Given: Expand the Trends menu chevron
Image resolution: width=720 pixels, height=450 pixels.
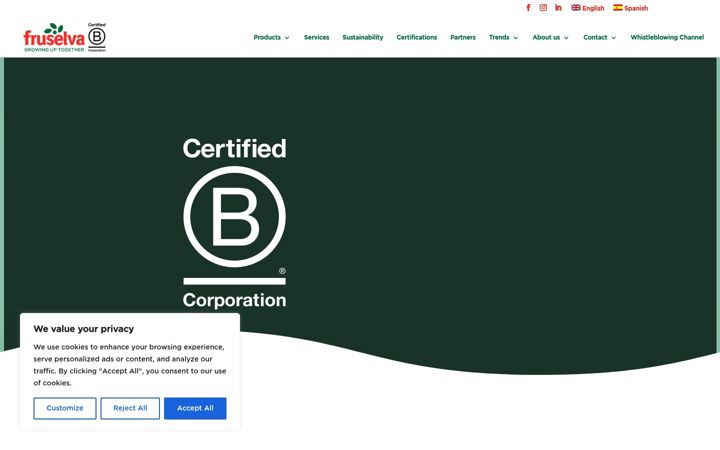Looking at the screenshot, I should coord(516,38).
